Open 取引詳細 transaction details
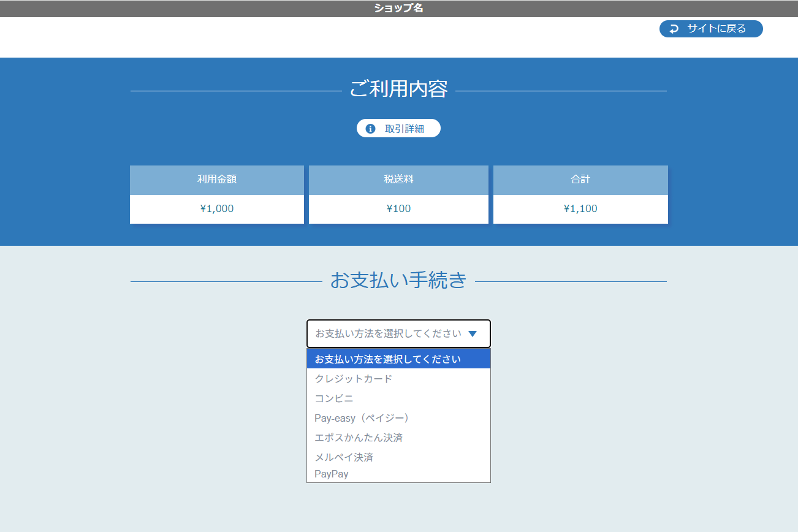This screenshot has height=532, width=798. pyautogui.click(x=404, y=129)
